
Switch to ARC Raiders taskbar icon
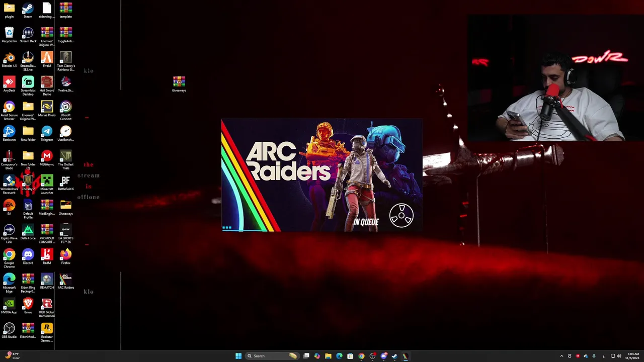pyautogui.click(x=406, y=356)
